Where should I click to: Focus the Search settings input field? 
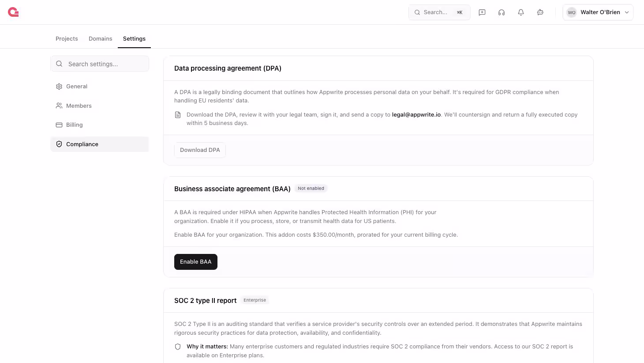click(x=100, y=64)
